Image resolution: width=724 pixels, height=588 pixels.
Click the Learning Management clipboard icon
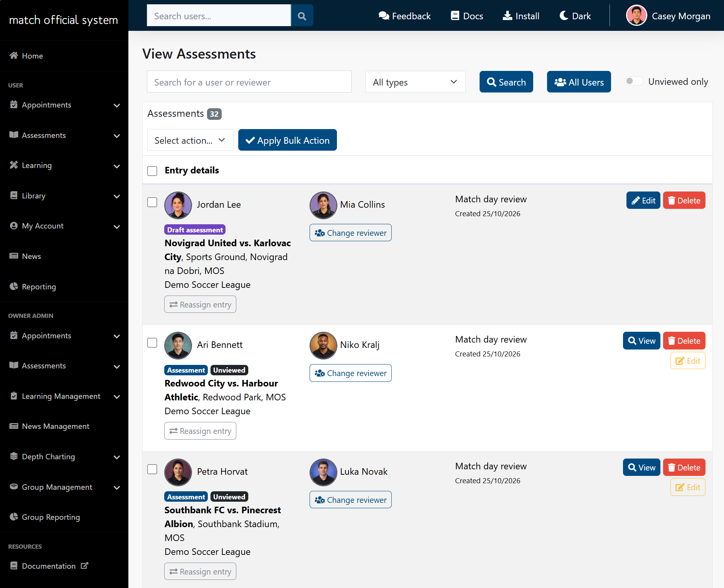click(14, 396)
